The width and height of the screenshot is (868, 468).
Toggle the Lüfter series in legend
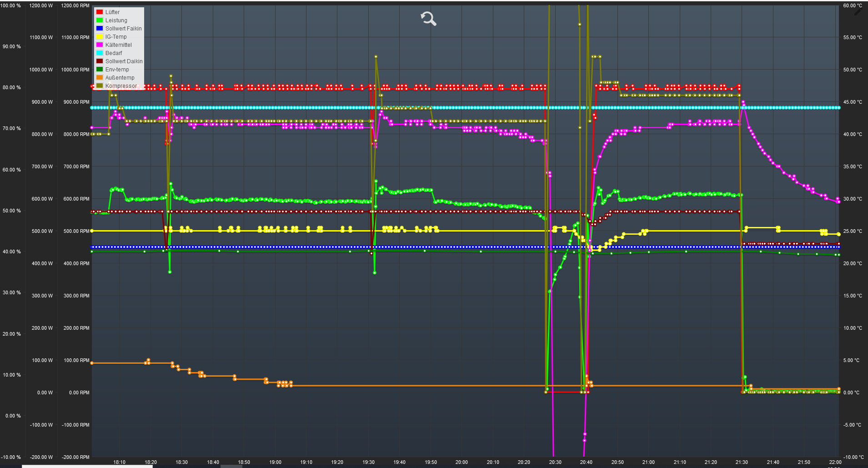[x=112, y=12]
